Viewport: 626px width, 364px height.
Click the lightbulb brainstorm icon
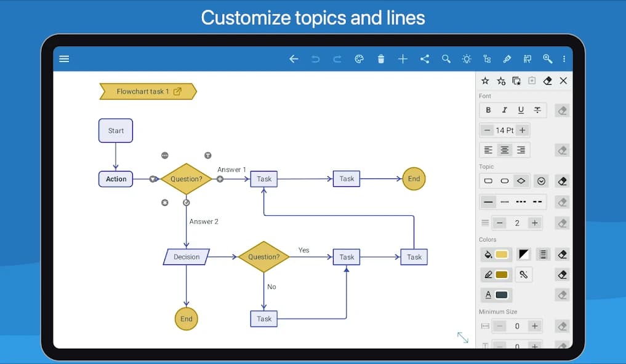466,58
